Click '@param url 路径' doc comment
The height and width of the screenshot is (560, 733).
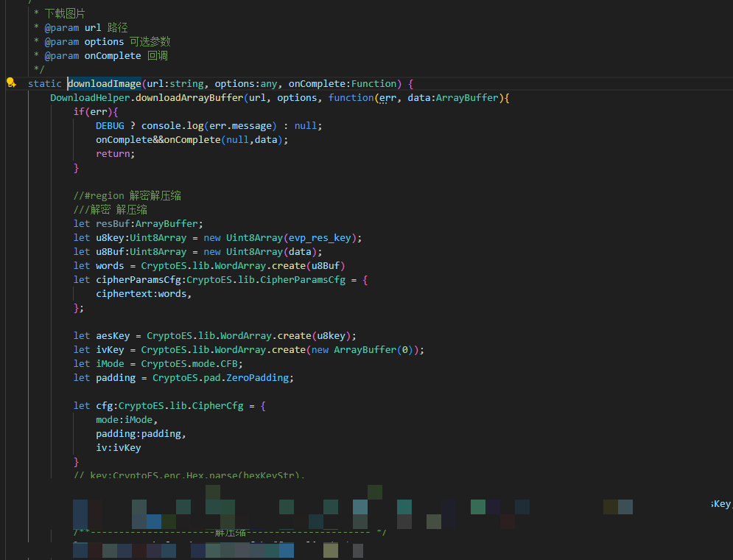pos(86,27)
